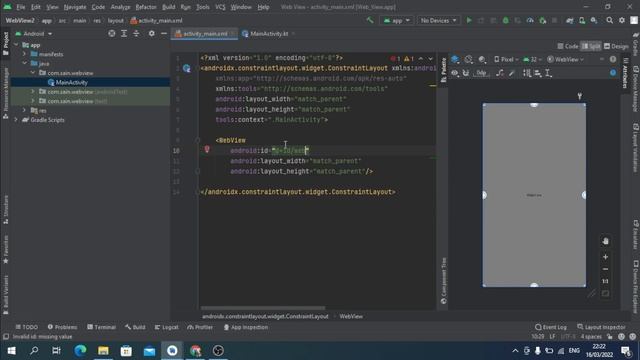The image size is (640, 360).
Task: Open API level 32 dropdown
Action: tap(533, 60)
